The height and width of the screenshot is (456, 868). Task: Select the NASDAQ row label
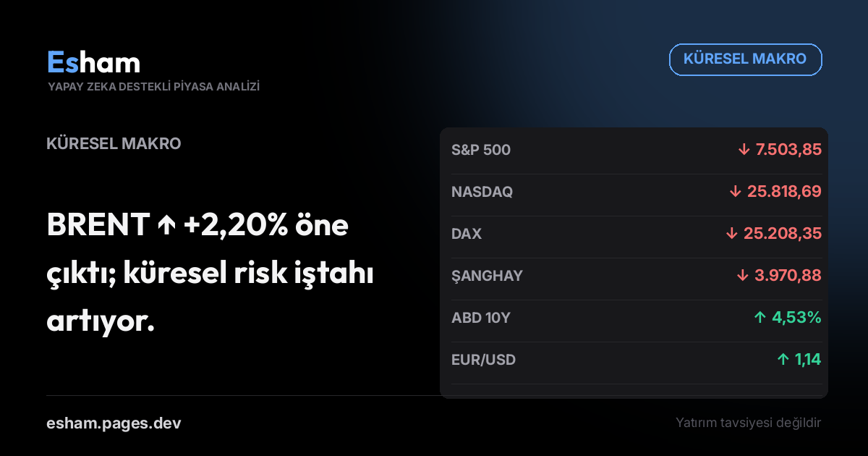tap(482, 192)
